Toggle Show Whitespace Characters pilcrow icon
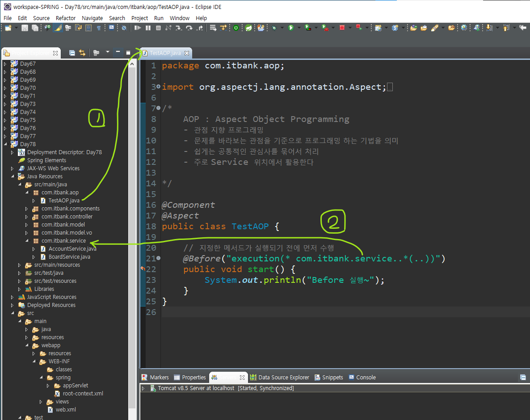 [99, 28]
